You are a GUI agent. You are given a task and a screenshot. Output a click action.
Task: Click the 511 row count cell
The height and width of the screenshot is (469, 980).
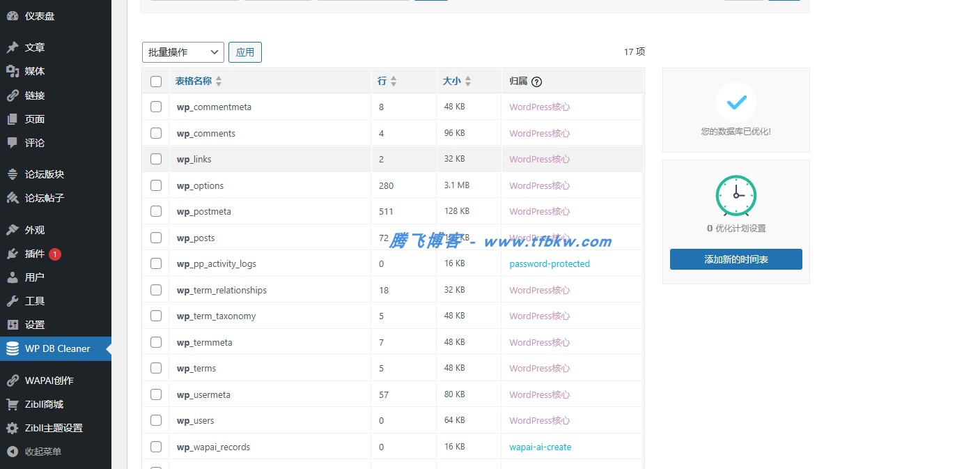point(386,212)
